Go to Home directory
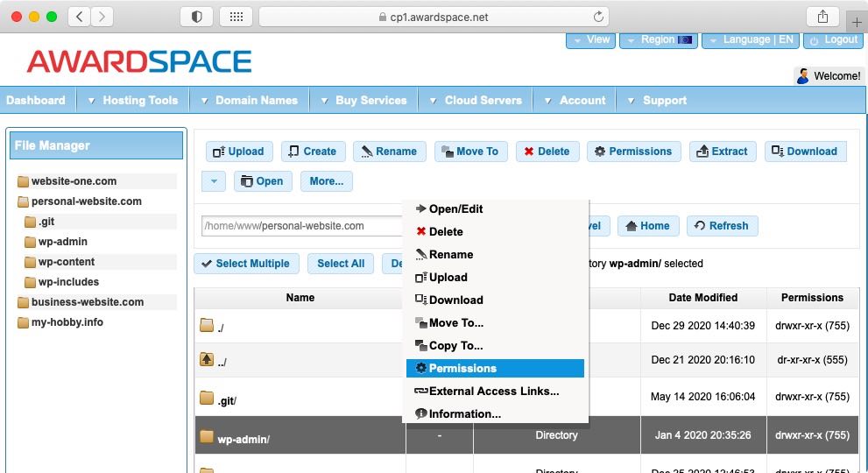This screenshot has height=473, width=868. (648, 226)
